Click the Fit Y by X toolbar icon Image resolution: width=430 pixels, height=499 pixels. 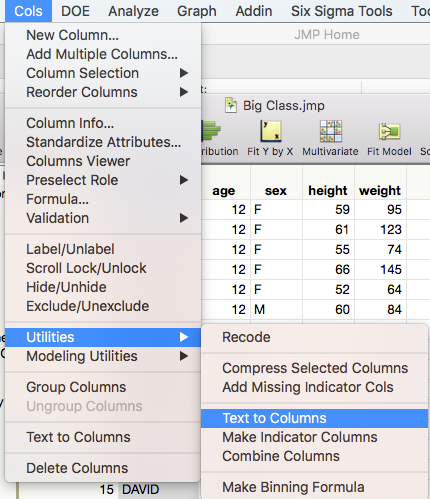pyautogui.click(x=270, y=131)
